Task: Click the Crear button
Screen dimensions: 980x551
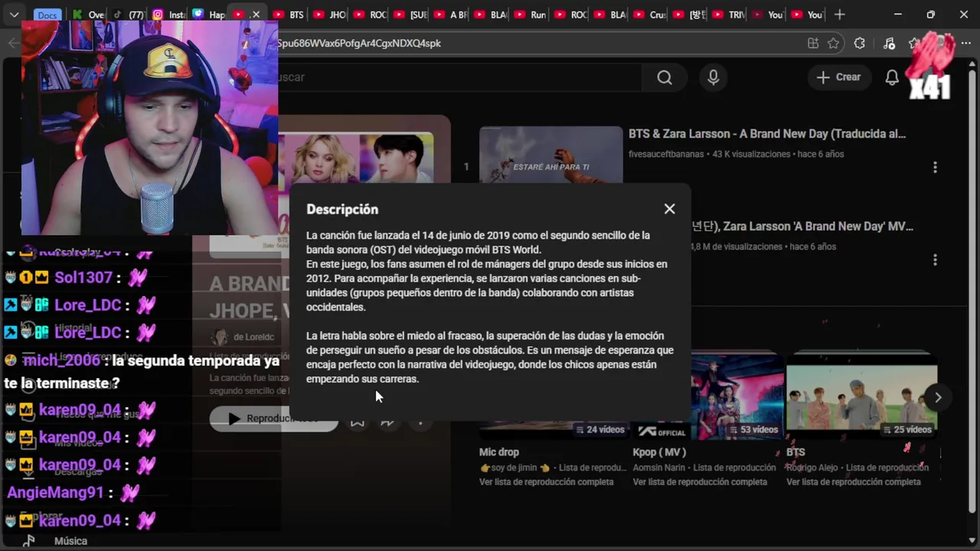Action: (839, 77)
